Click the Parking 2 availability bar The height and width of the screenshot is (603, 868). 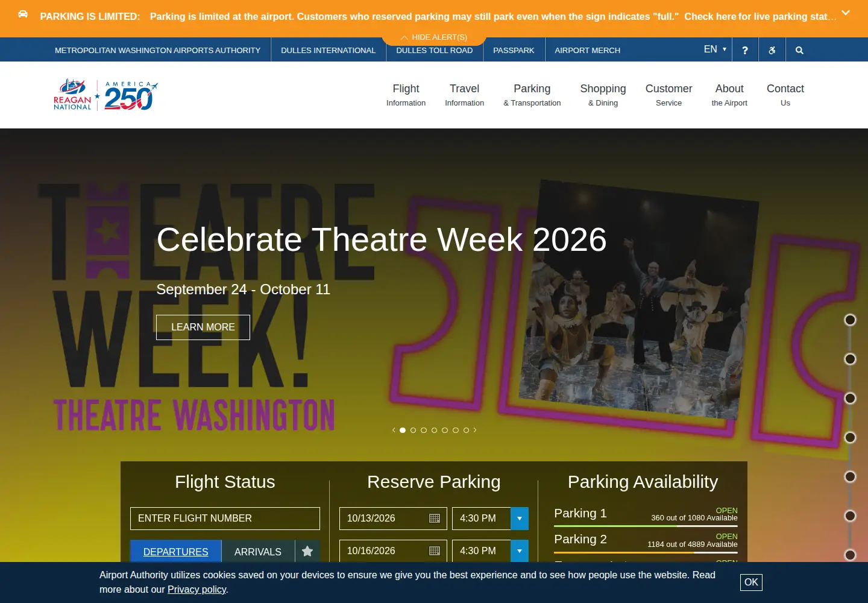point(646,552)
